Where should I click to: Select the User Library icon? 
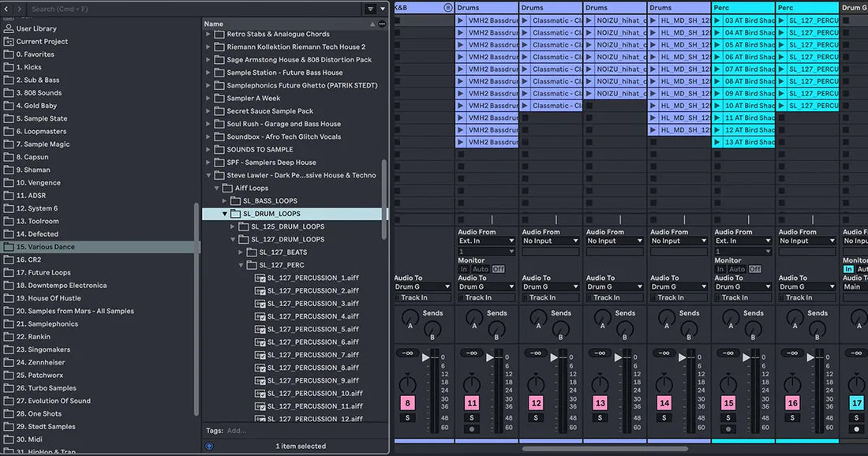tap(9, 28)
